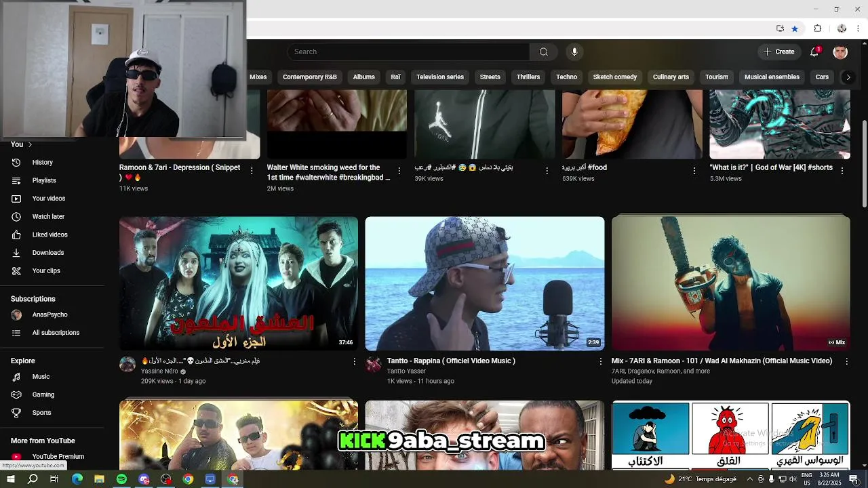The image size is (868, 488).
Task: Focus the YouTube search field
Action: point(408,52)
